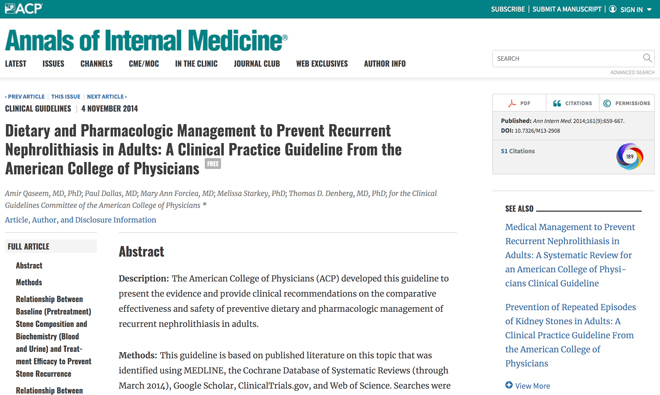Image resolution: width=660 pixels, height=395 pixels.
Task: Open the Author Info menu
Action: 385,64
